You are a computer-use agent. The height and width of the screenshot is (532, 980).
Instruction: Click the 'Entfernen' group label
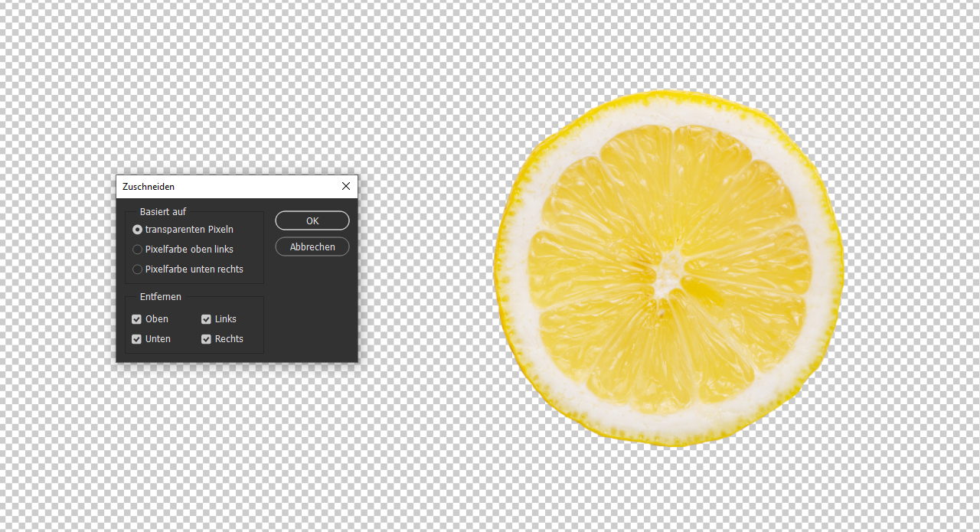(161, 297)
